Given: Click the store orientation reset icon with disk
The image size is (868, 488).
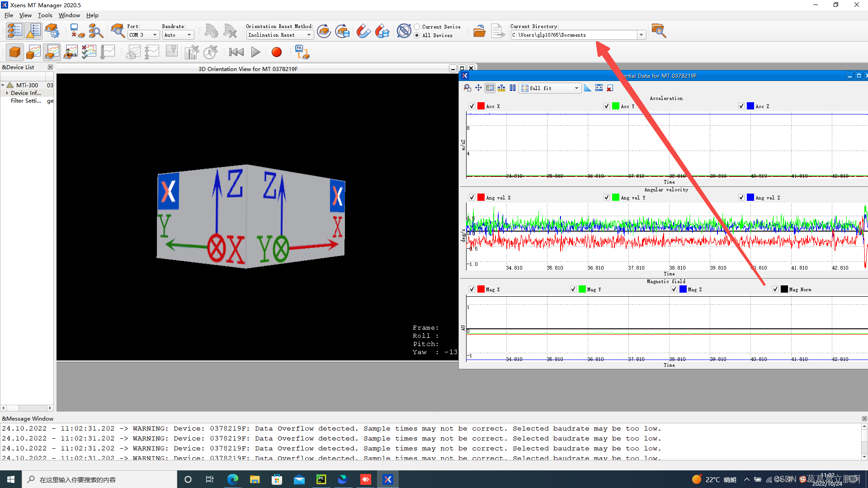Looking at the screenshot, I should coord(343,31).
